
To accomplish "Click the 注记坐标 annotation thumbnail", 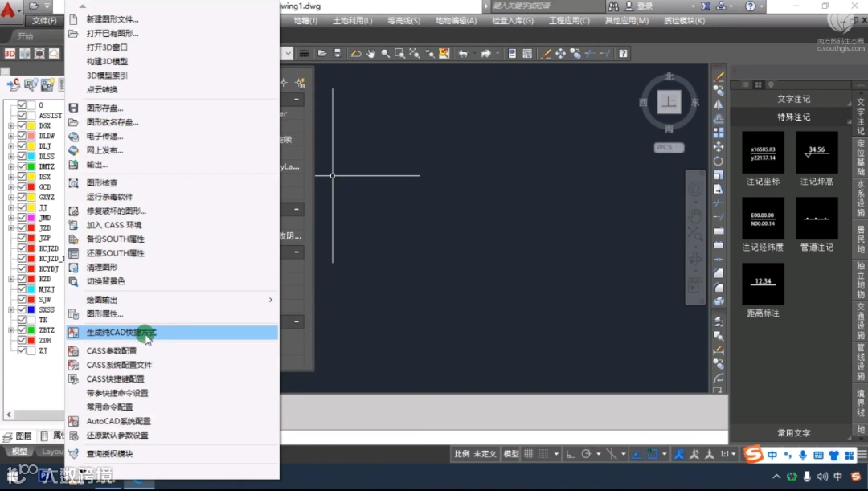I will (763, 153).
